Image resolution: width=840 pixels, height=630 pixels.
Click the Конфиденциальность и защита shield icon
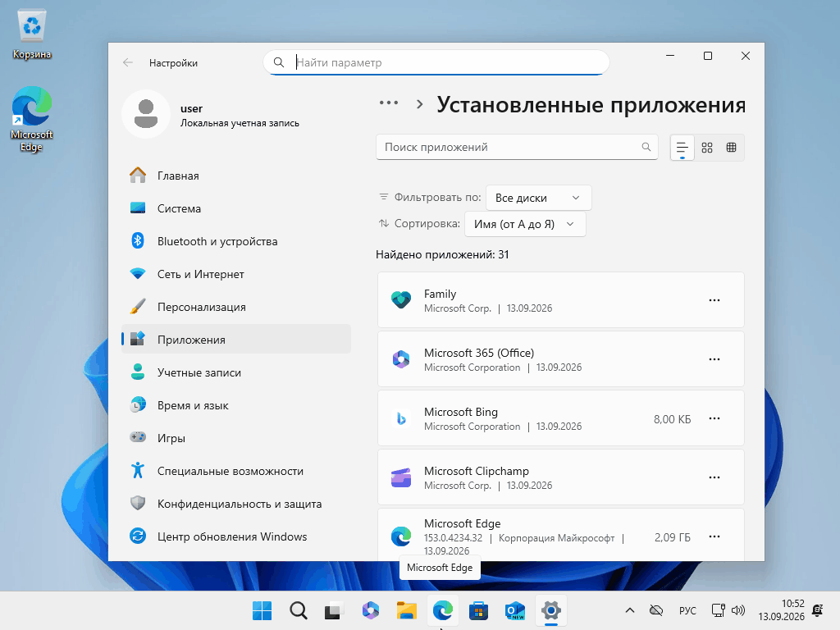point(138,503)
